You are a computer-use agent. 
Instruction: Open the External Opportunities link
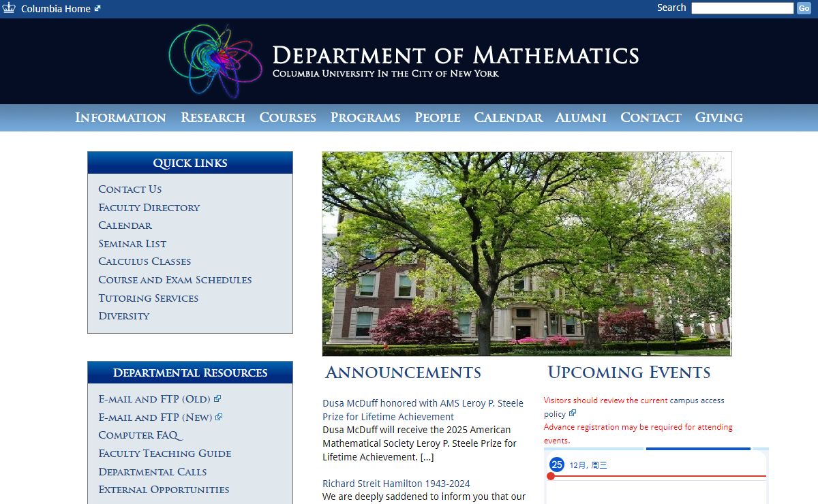coord(164,490)
